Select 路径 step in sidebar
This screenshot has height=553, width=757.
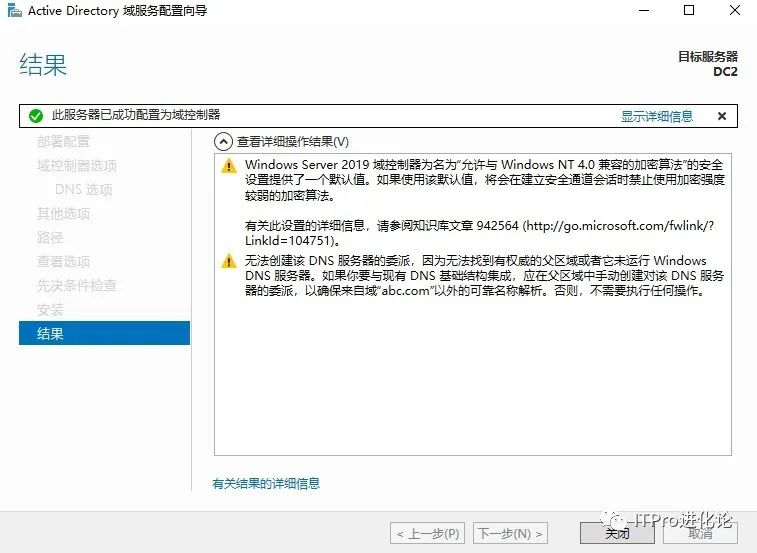(x=50, y=238)
